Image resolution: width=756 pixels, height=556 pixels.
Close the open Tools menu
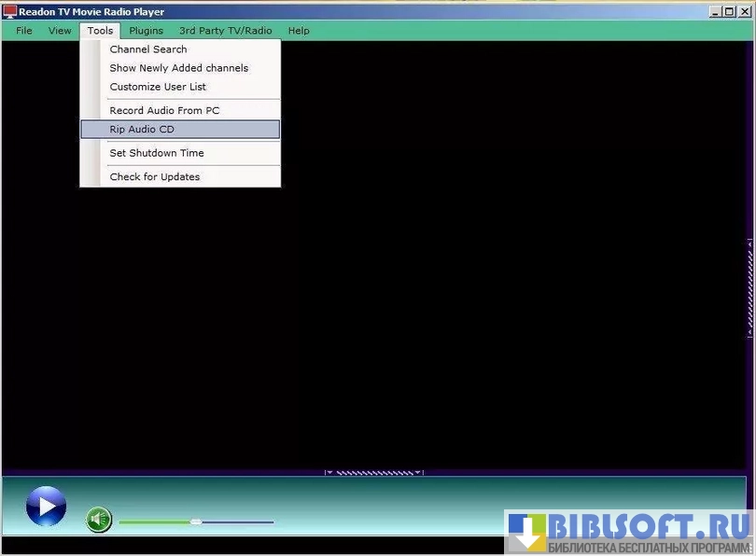(x=100, y=31)
